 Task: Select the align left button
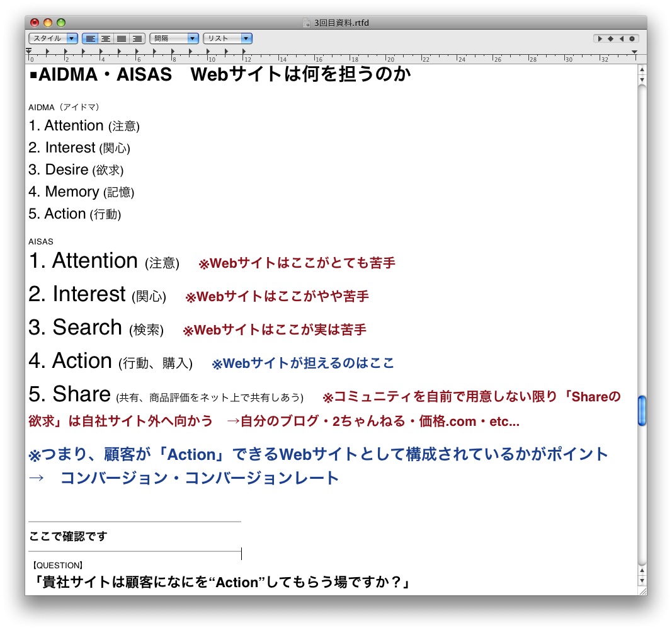pos(91,38)
